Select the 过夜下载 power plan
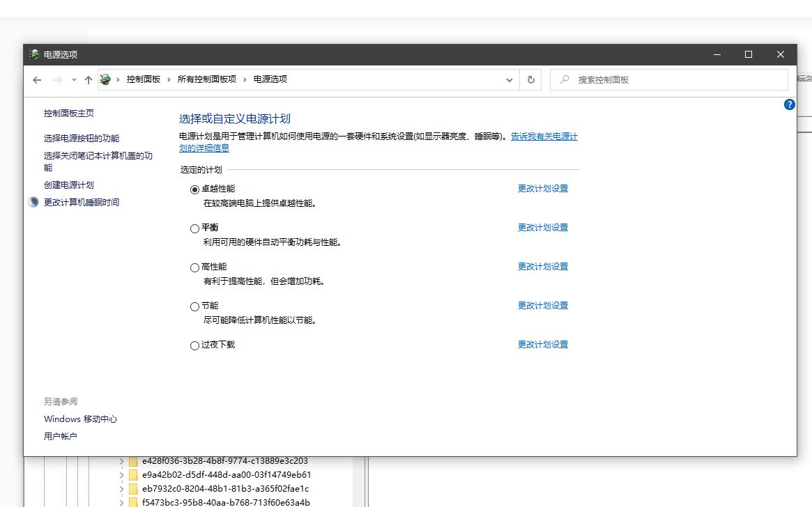The width and height of the screenshot is (812, 507). click(194, 345)
